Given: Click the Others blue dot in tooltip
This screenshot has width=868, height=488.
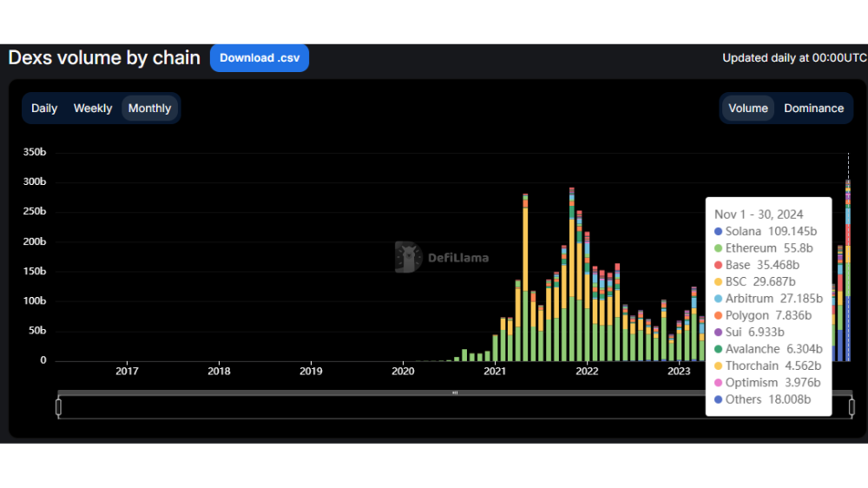Looking at the screenshot, I should (x=718, y=399).
